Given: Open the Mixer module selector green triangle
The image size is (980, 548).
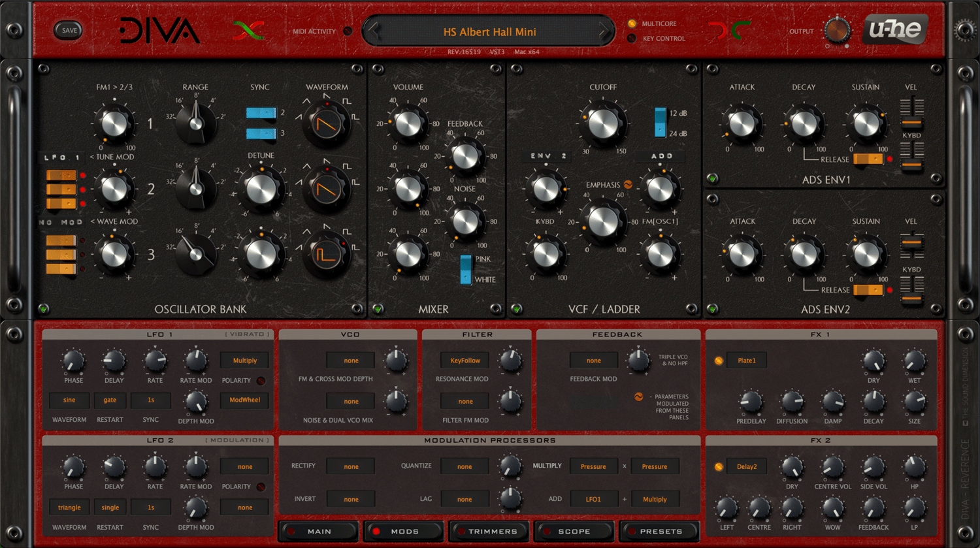Looking at the screenshot, I should (378, 309).
